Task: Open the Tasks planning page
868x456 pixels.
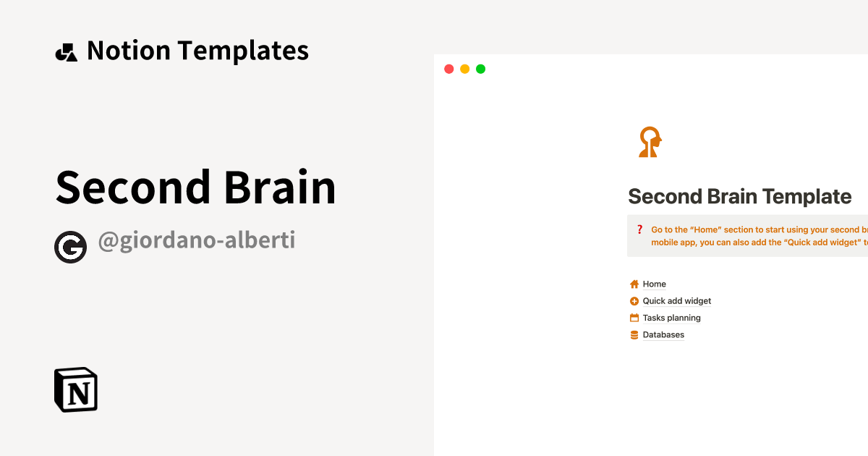Action: (671, 318)
